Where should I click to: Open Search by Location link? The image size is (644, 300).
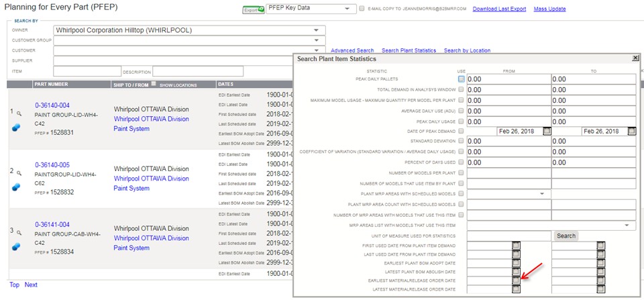click(x=467, y=50)
